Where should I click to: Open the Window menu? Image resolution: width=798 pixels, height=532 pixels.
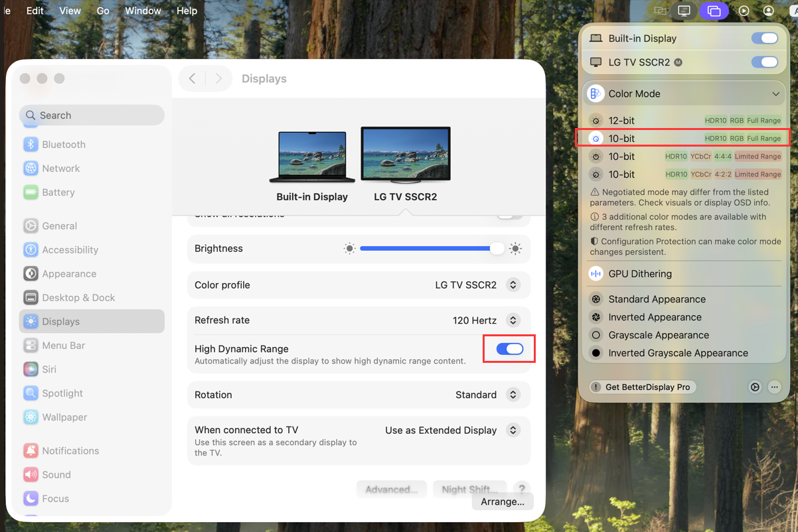(x=143, y=11)
